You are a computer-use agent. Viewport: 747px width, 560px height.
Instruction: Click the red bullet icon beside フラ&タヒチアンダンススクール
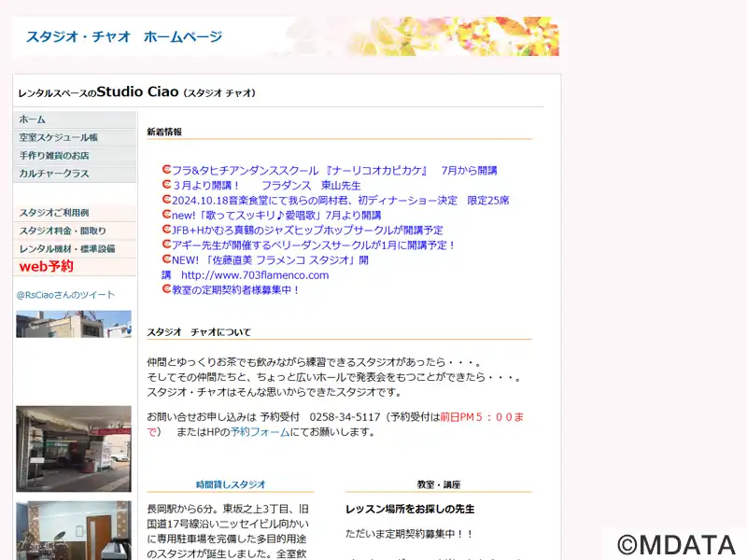tap(166, 171)
